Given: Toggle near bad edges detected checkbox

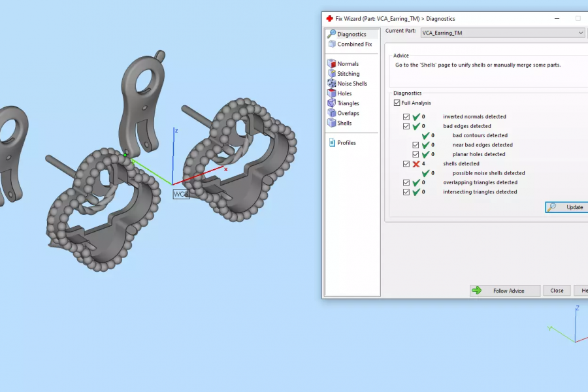Looking at the screenshot, I should (x=416, y=145).
